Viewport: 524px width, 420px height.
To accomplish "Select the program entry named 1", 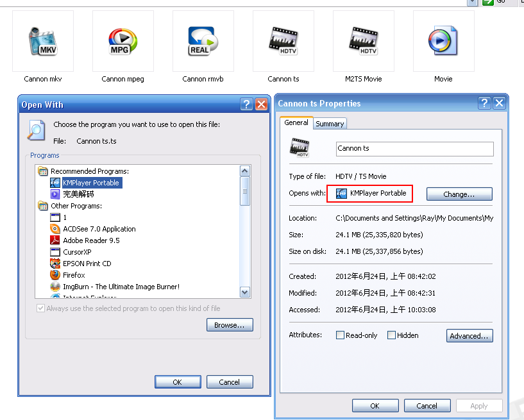I will (65, 217).
